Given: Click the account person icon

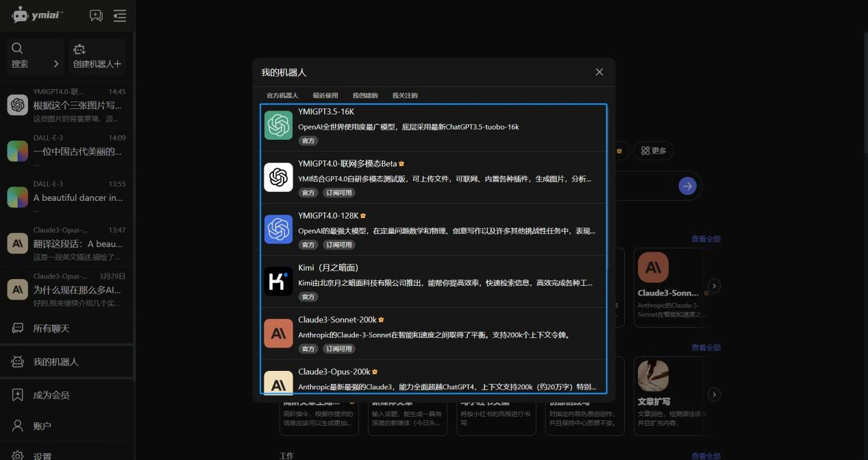Looking at the screenshot, I should point(18,426).
